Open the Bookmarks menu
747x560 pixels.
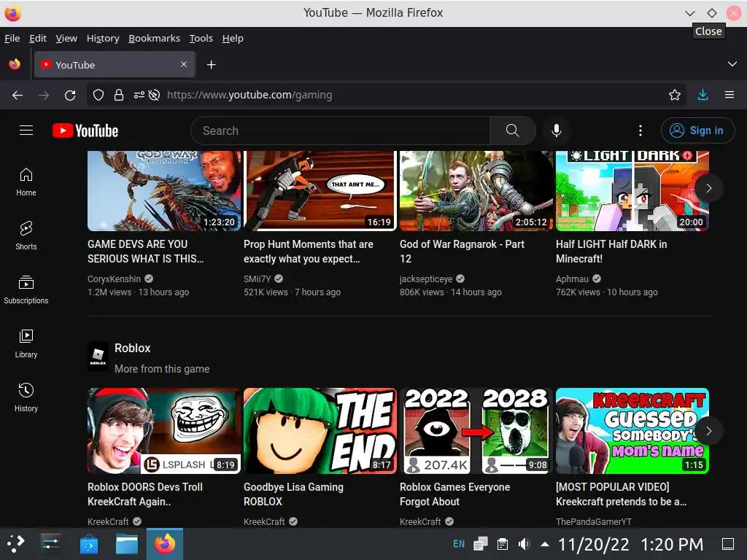point(155,38)
